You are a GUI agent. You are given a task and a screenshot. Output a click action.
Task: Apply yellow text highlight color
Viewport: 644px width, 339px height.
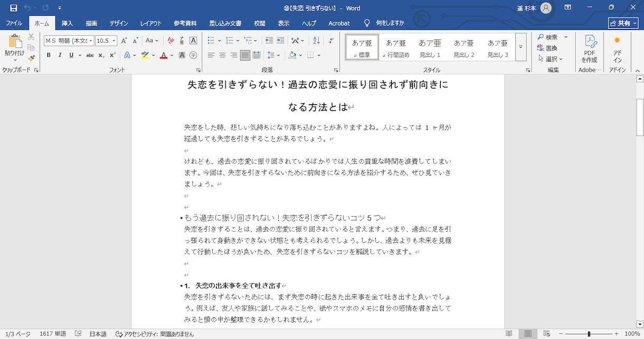coord(145,55)
